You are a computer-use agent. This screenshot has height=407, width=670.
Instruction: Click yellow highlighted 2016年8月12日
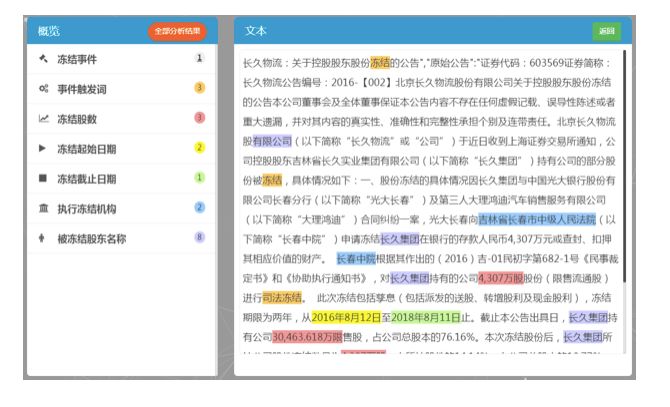pos(346,317)
